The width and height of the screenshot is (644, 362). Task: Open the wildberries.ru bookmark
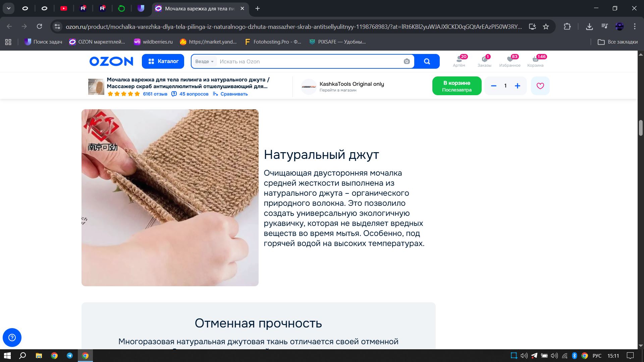[153, 42]
